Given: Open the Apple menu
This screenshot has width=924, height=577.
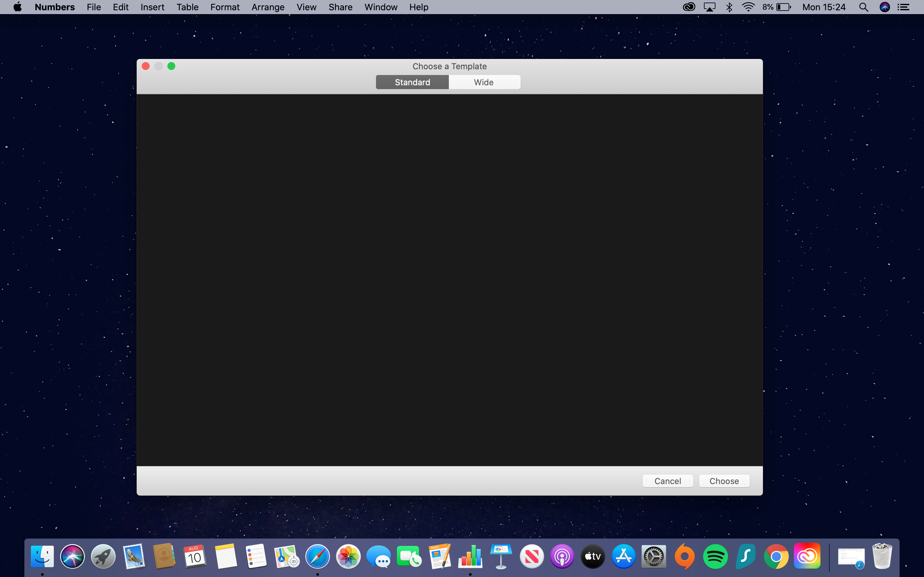Looking at the screenshot, I should click(18, 7).
